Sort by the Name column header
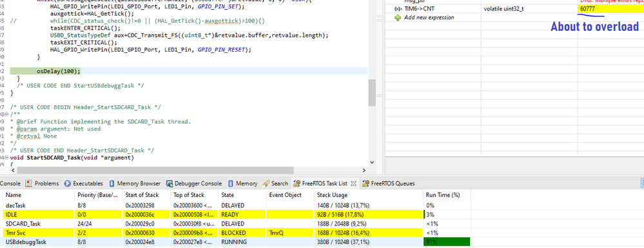Image resolution: width=644 pixels, height=248 pixels. (38, 195)
